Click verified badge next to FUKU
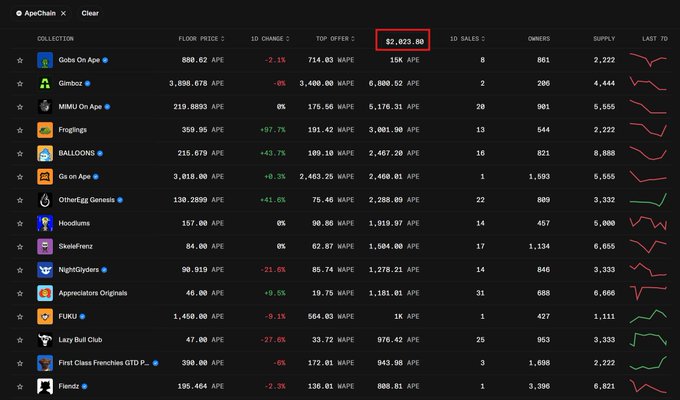This screenshot has width=680, height=400. point(82,317)
